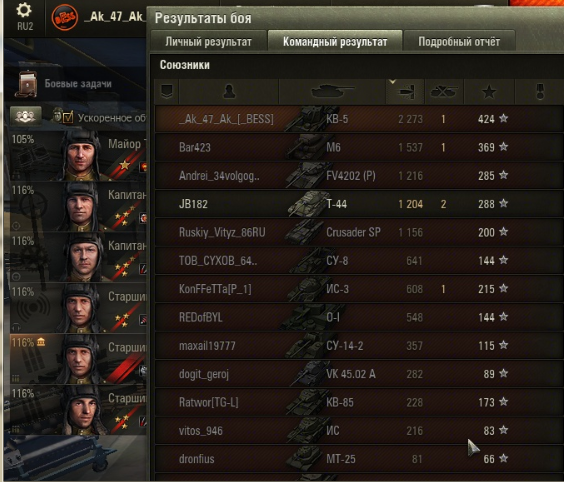564x482 pixels.
Task: Sort allies by experience star column
Action: pyautogui.click(x=489, y=92)
